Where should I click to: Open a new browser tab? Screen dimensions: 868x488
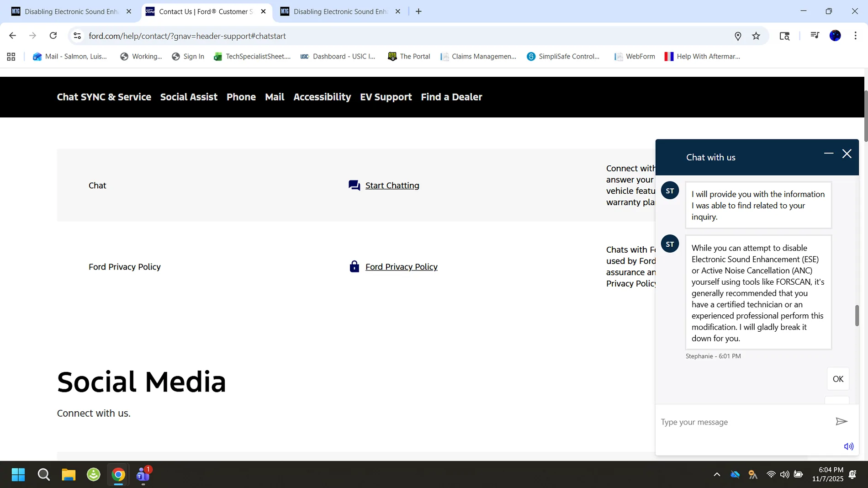(x=418, y=11)
